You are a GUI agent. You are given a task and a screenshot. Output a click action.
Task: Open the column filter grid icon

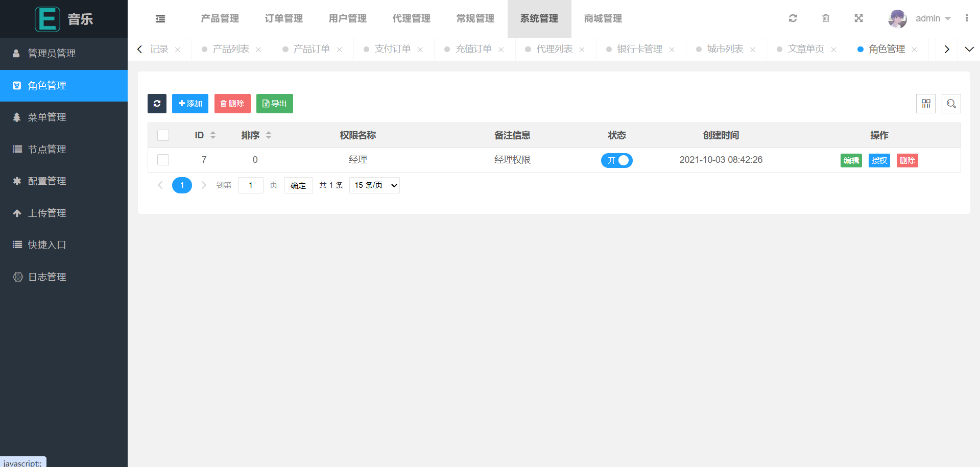tap(925, 104)
